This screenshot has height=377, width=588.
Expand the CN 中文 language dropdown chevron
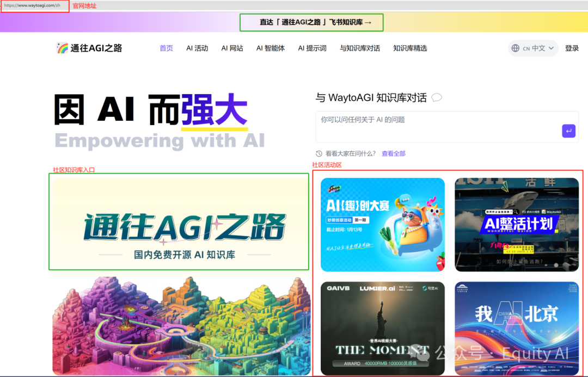551,48
